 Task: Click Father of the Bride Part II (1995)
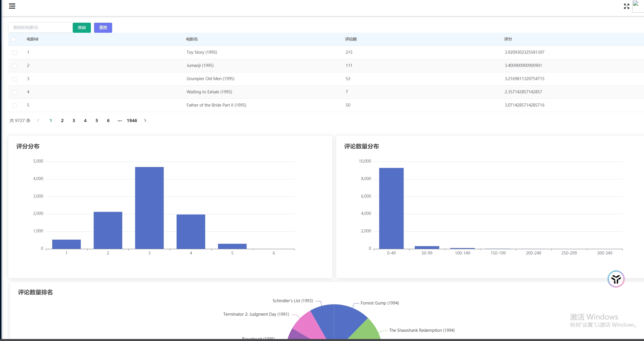point(216,105)
